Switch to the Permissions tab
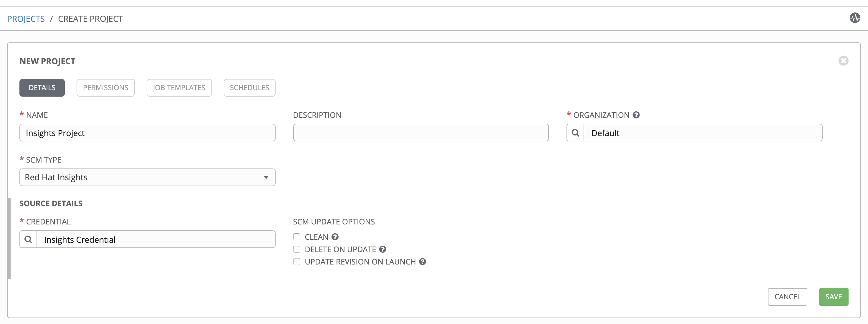868x324 pixels. [105, 88]
